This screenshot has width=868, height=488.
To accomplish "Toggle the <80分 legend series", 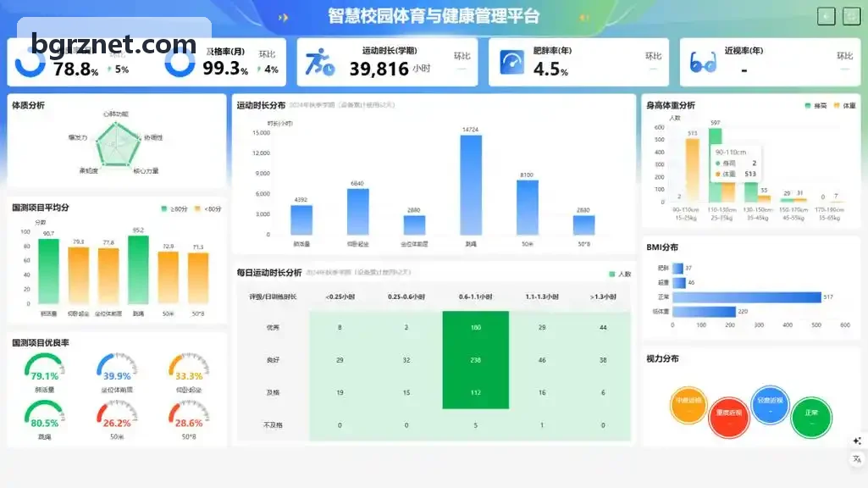I will point(208,208).
